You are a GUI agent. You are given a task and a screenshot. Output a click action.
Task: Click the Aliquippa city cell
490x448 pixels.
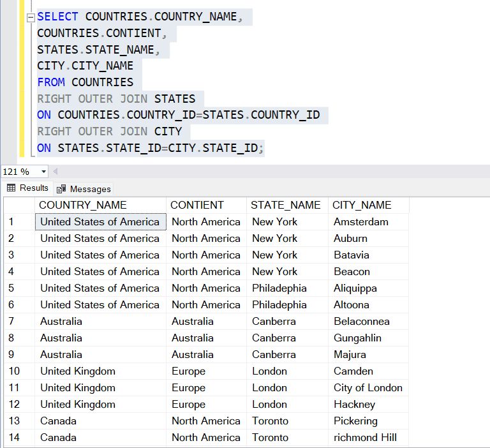368,288
